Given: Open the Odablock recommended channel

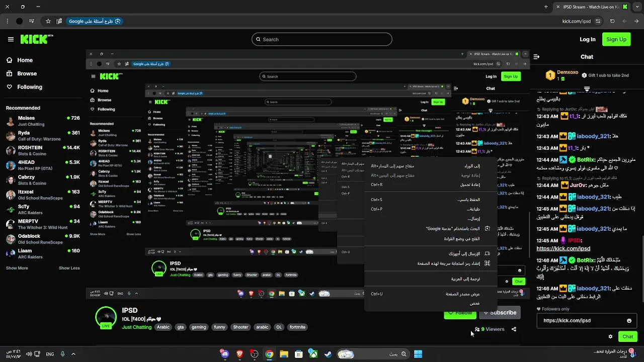Looking at the screenshot, I should pos(42,239).
